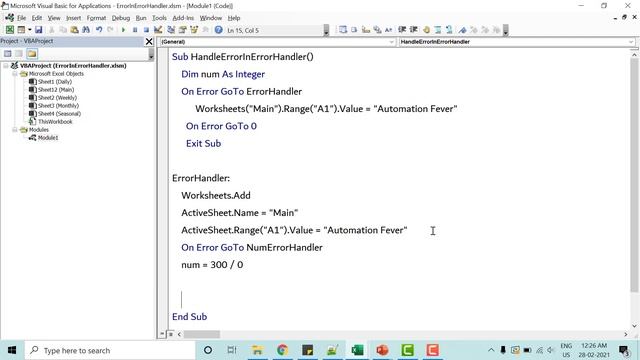Image resolution: width=640 pixels, height=360 pixels.
Task: Click the List Constants icon in Edit toolbar
Action: coord(354,30)
